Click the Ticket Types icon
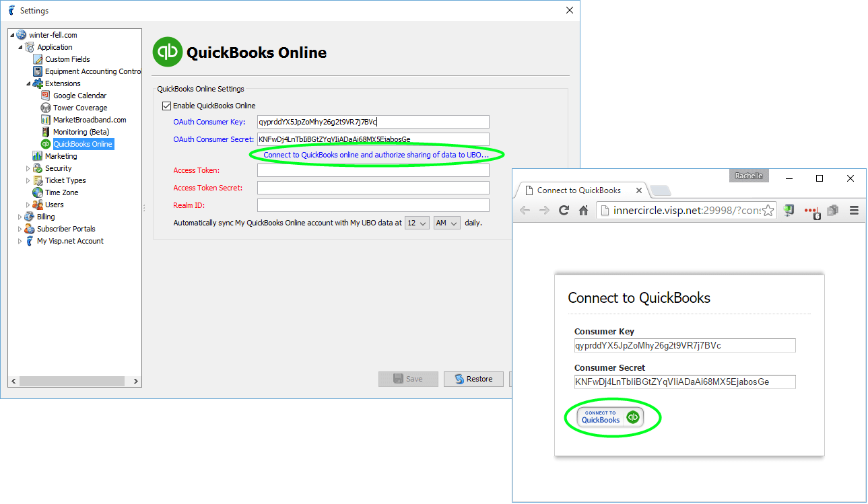This screenshot has width=868, height=504. tap(38, 180)
